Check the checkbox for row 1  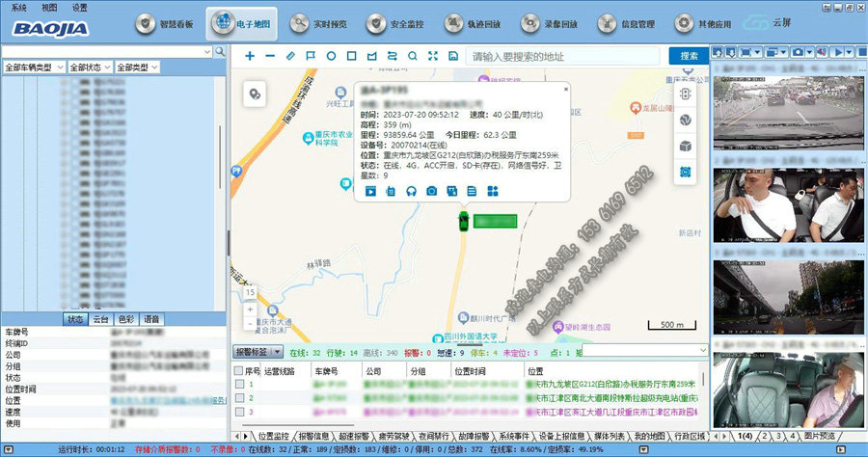239,385
